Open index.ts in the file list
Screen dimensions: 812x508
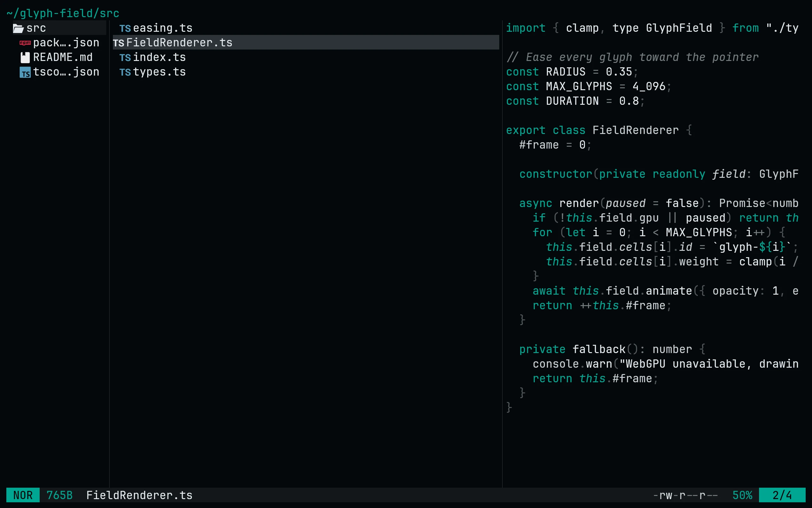(x=306, y=57)
